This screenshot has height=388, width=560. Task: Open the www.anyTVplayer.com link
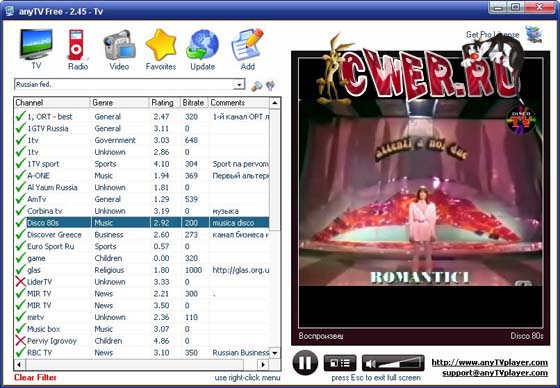(x=489, y=362)
